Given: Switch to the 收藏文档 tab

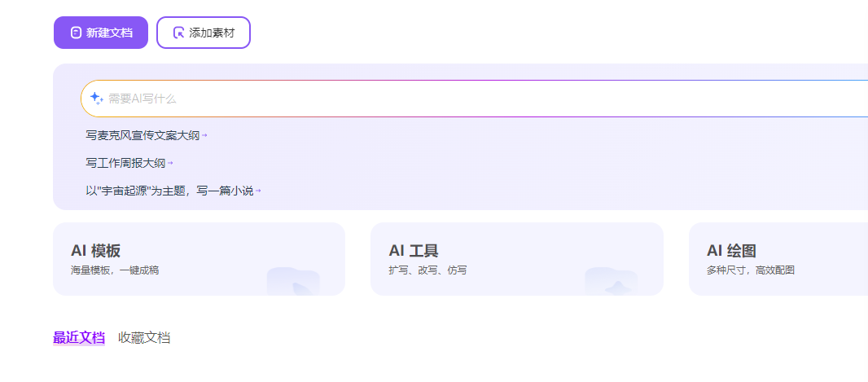Looking at the screenshot, I should [x=144, y=338].
